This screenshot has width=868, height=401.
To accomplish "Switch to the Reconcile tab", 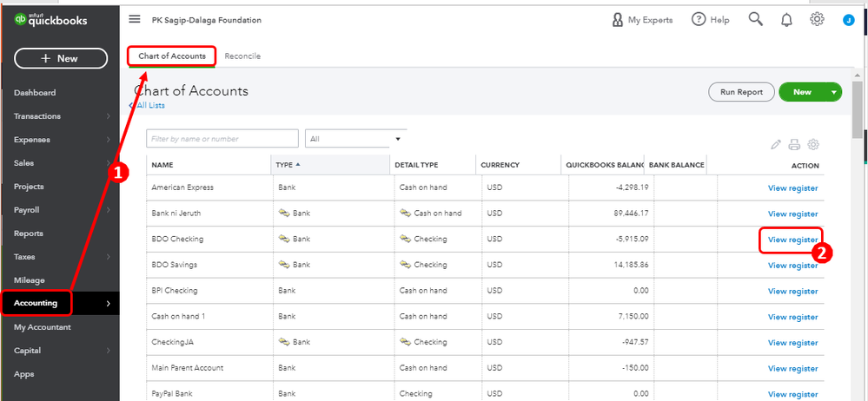I will click(242, 56).
